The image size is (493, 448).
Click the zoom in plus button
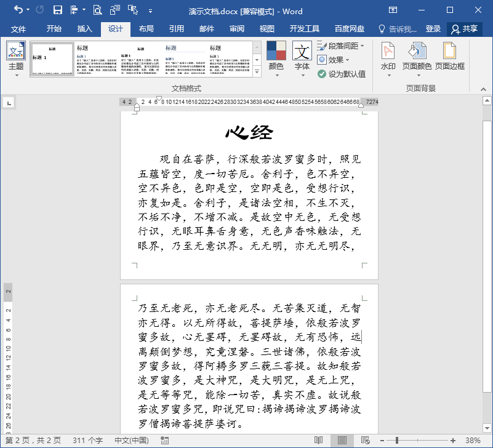[453, 441]
